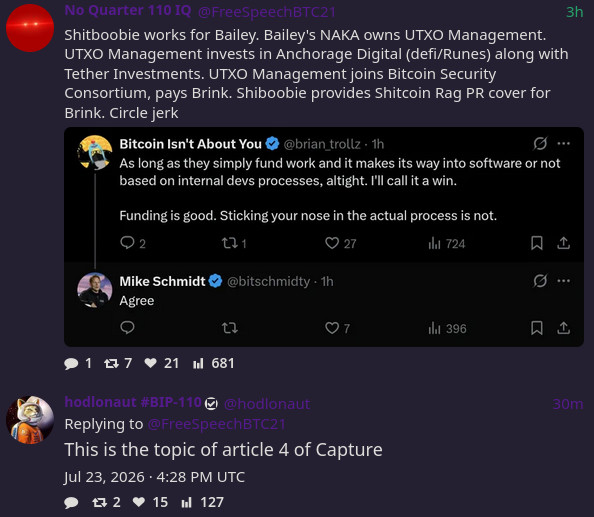Follow the Replying to @FreeSpeechBTC21 link
This screenshot has height=517, width=594.
[x=216, y=424]
